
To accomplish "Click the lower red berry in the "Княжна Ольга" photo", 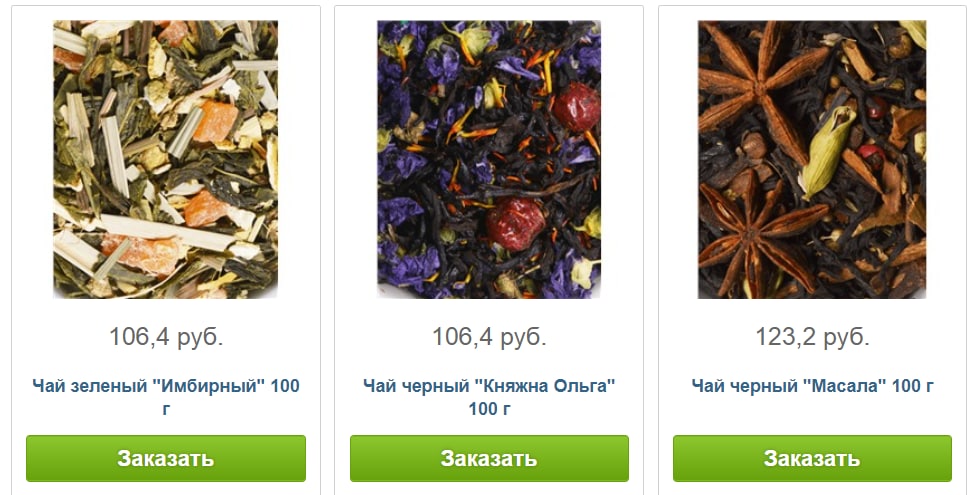I will tap(515, 224).
